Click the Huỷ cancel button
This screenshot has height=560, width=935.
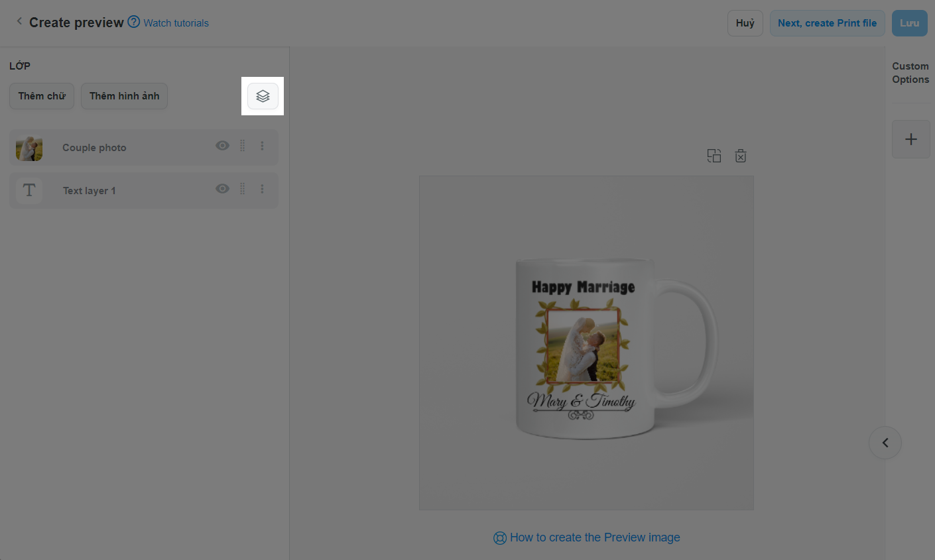745,23
